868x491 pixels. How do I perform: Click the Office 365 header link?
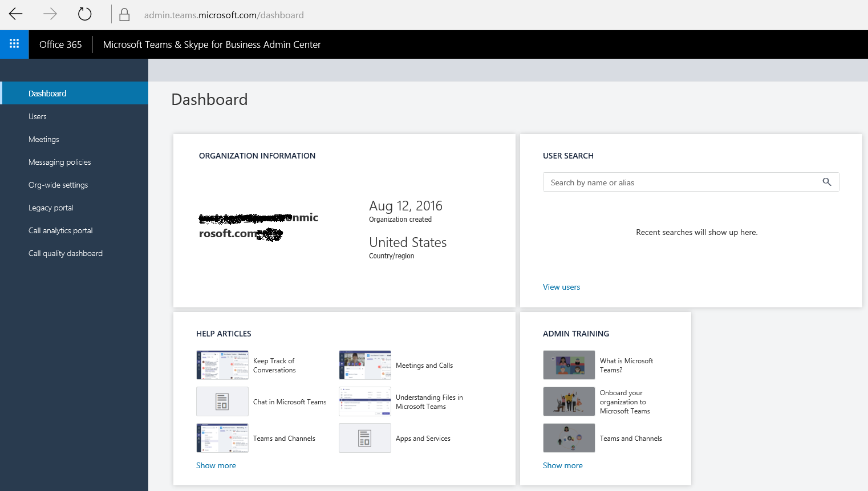click(x=60, y=44)
